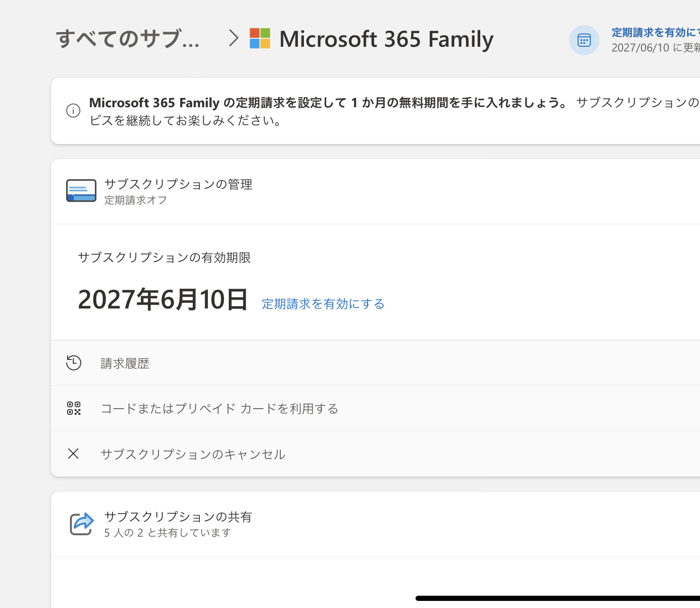Viewport: 700px width, 608px height.
Task: Click the breadcrumb chevron separator
Action: pos(233,38)
